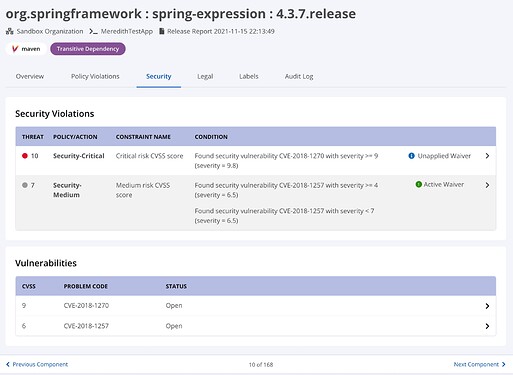The width and height of the screenshot is (513, 375).
Task: Click the THREAT column header
Action: pos(33,137)
